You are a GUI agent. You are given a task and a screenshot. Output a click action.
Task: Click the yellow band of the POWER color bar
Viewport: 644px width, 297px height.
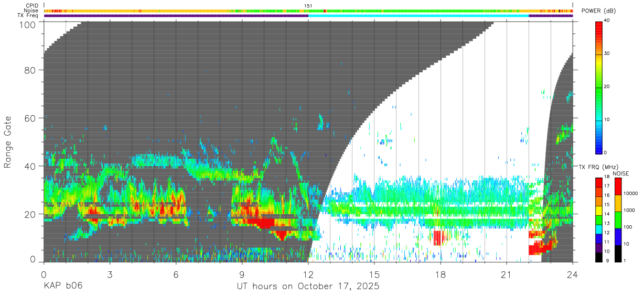(599, 62)
